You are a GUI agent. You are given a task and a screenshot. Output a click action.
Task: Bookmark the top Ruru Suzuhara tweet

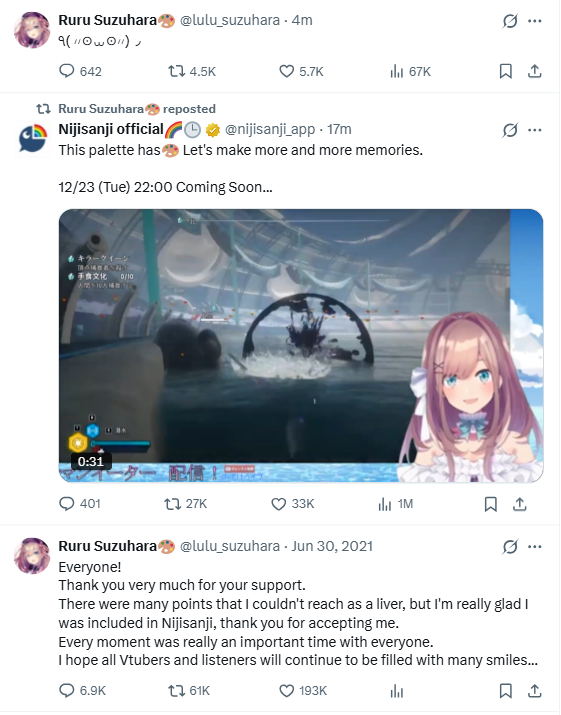[505, 71]
